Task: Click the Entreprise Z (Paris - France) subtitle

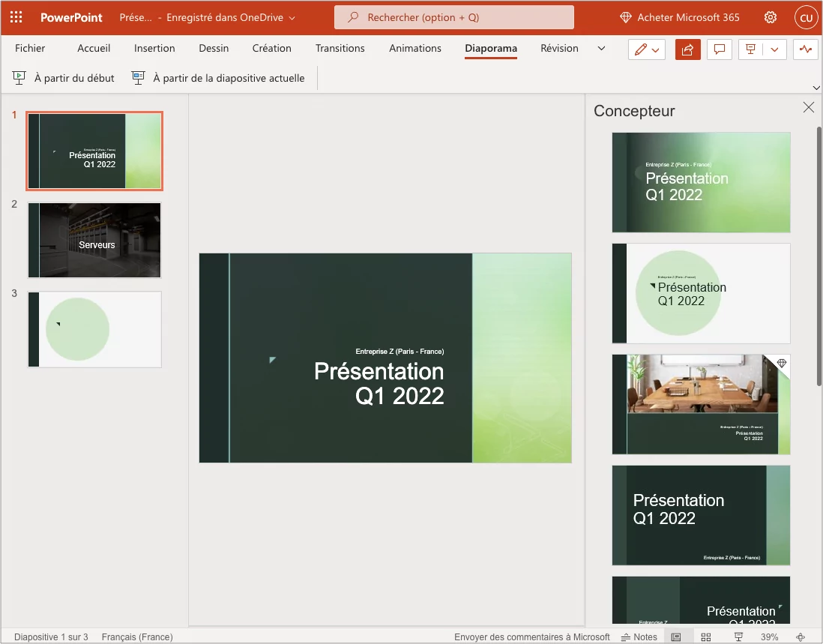Action: 400,351
